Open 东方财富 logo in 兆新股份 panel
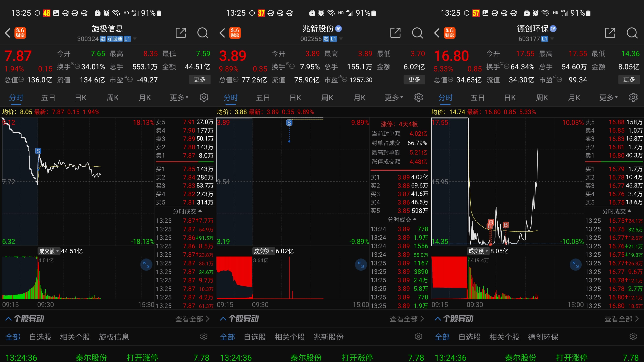Viewport: 644px width, 362px height. [x=235, y=33]
